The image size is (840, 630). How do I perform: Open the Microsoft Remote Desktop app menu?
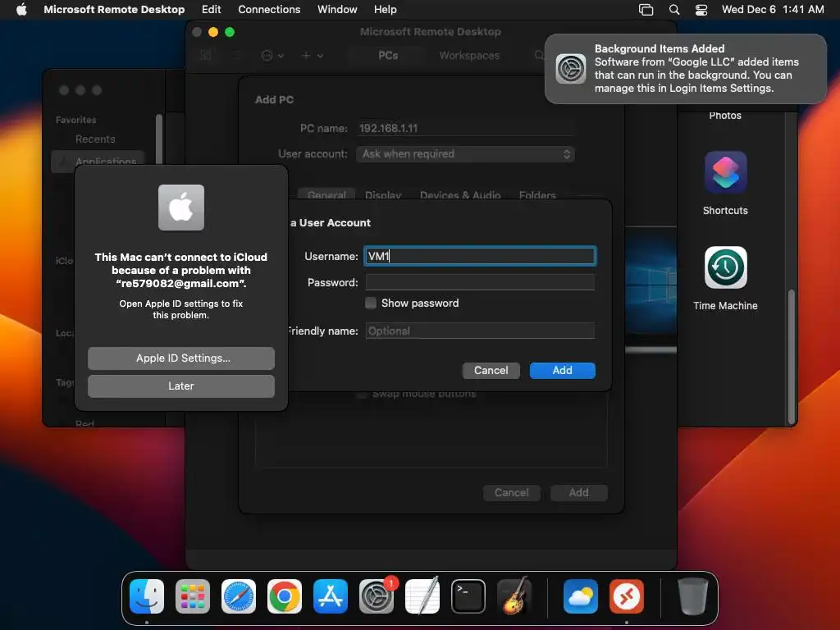114,9
